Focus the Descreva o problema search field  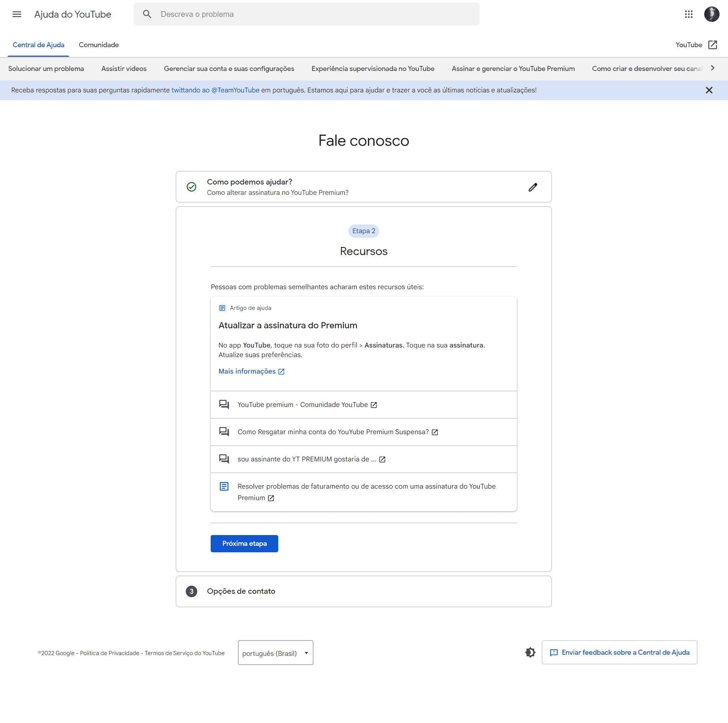[307, 14]
